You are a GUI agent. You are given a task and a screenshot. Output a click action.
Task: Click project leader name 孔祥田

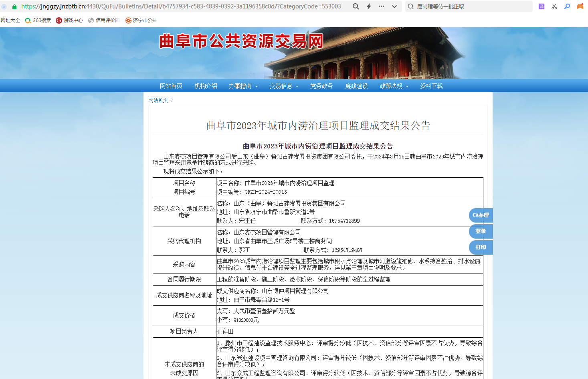point(225,332)
